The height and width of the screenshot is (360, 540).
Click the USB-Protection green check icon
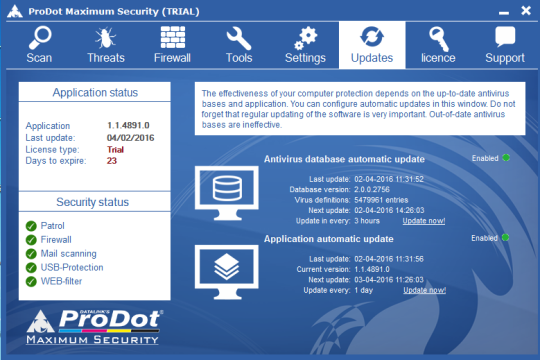pos(31,267)
